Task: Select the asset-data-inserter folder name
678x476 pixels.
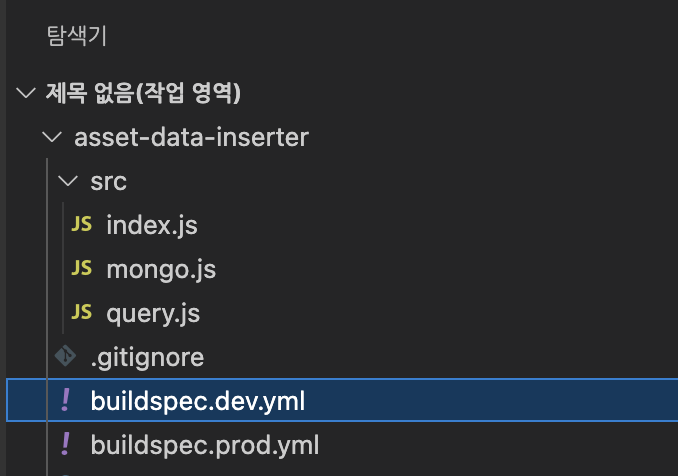Action: tap(191, 138)
